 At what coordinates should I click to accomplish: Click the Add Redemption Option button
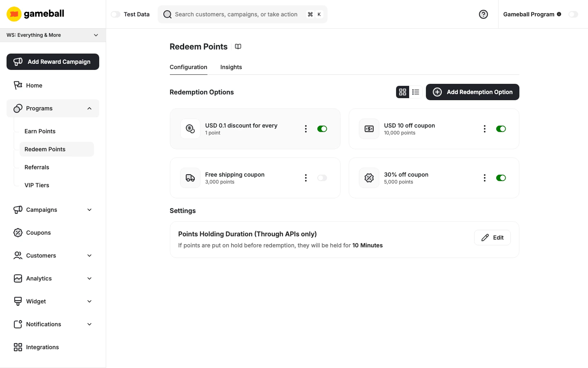tap(472, 92)
